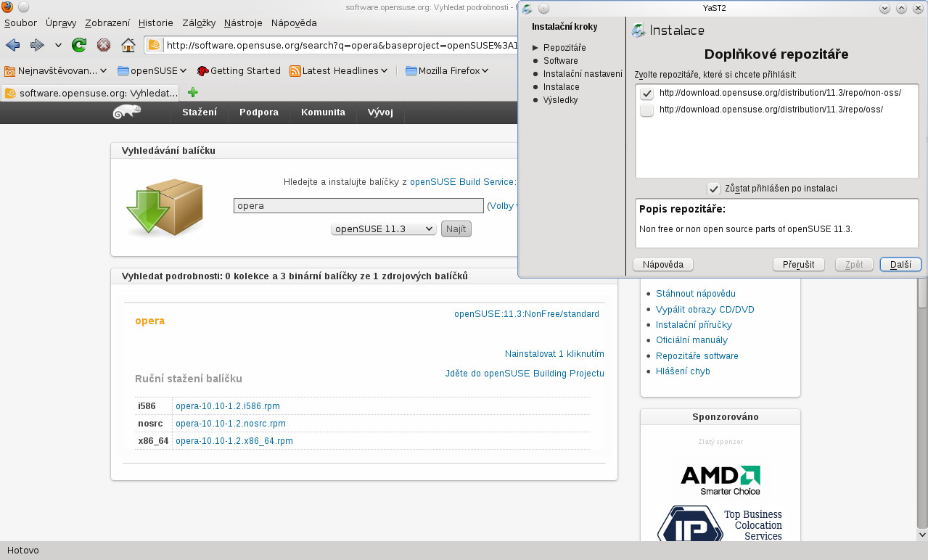This screenshot has height=560, width=928.
Task: Open the Stažení site menu
Action: pyautogui.click(x=200, y=112)
